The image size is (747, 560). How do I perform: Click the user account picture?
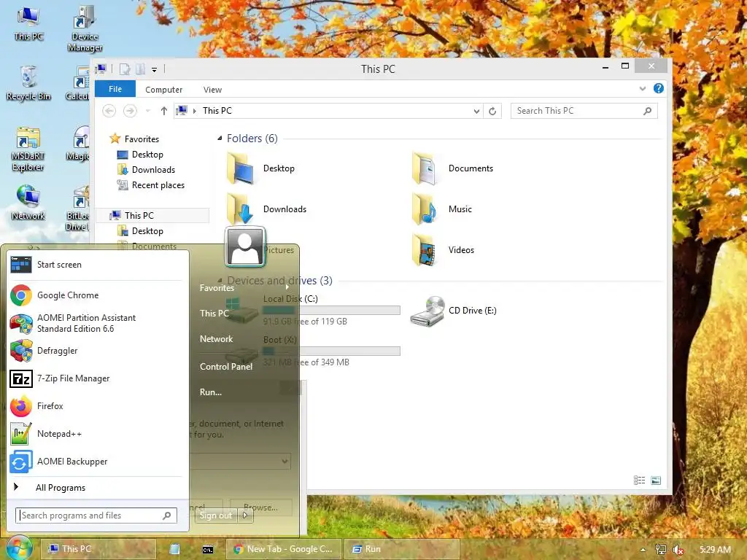coord(245,246)
